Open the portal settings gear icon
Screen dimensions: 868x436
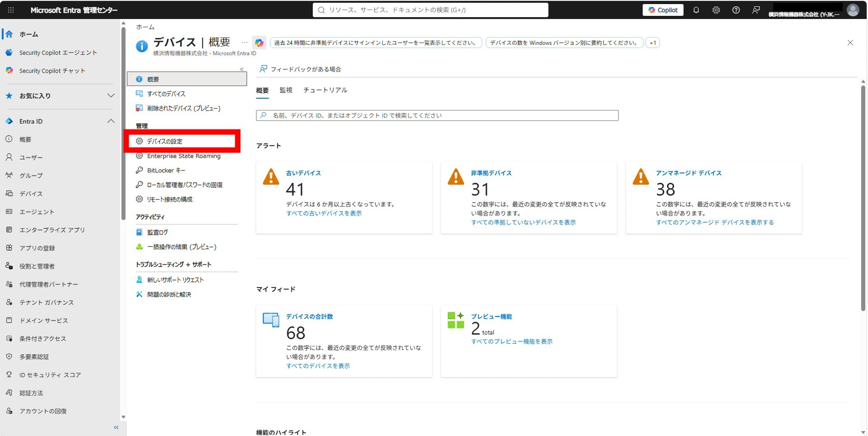(716, 10)
